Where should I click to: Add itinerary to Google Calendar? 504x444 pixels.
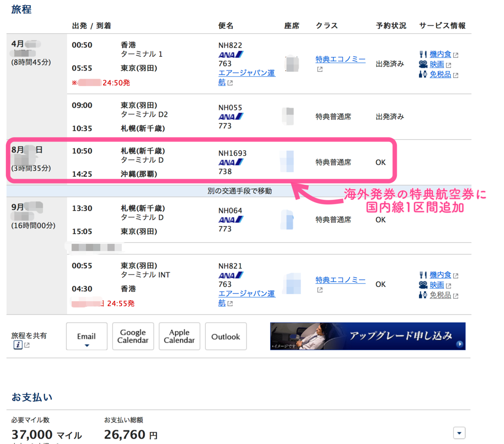click(133, 336)
